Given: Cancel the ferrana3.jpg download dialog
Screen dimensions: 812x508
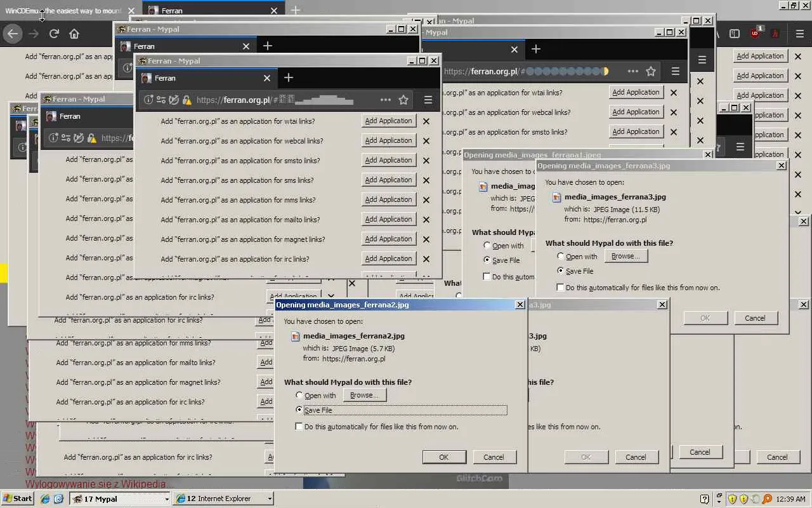Looking at the screenshot, I should (x=755, y=318).
